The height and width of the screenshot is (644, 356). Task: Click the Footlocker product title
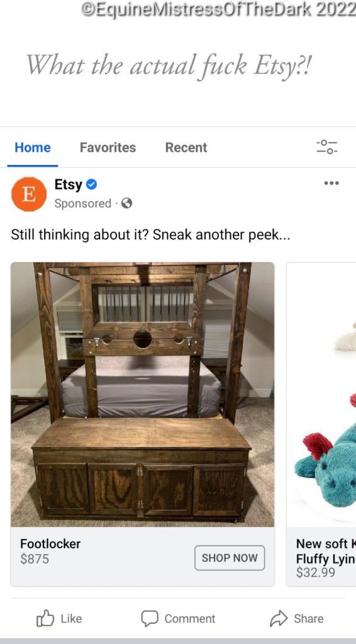coord(50,544)
